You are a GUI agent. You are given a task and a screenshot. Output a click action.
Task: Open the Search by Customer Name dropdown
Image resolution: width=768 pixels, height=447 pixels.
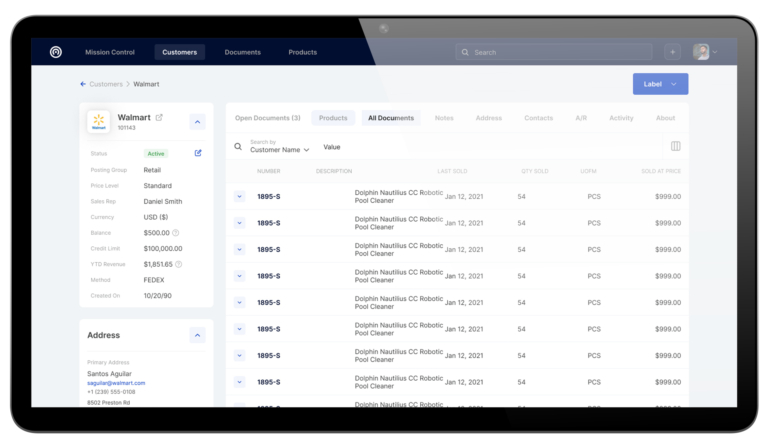[x=280, y=146]
